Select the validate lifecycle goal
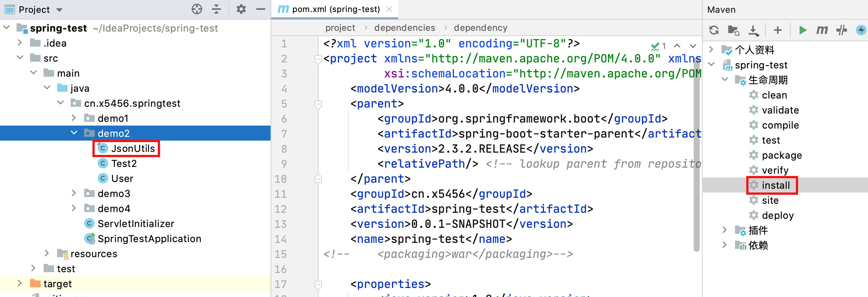The width and height of the screenshot is (868, 297). pyautogui.click(x=780, y=110)
